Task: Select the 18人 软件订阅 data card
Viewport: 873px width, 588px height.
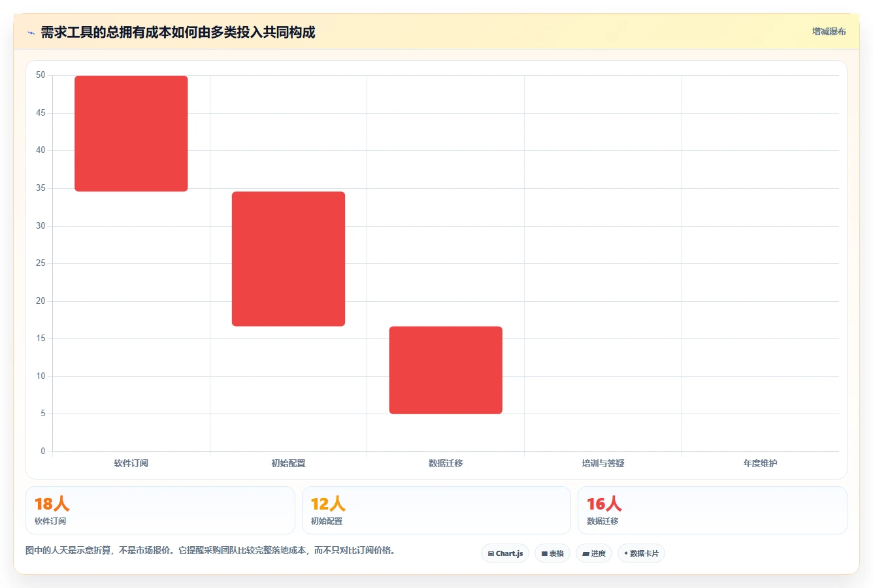Action: pyautogui.click(x=160, y=510)
